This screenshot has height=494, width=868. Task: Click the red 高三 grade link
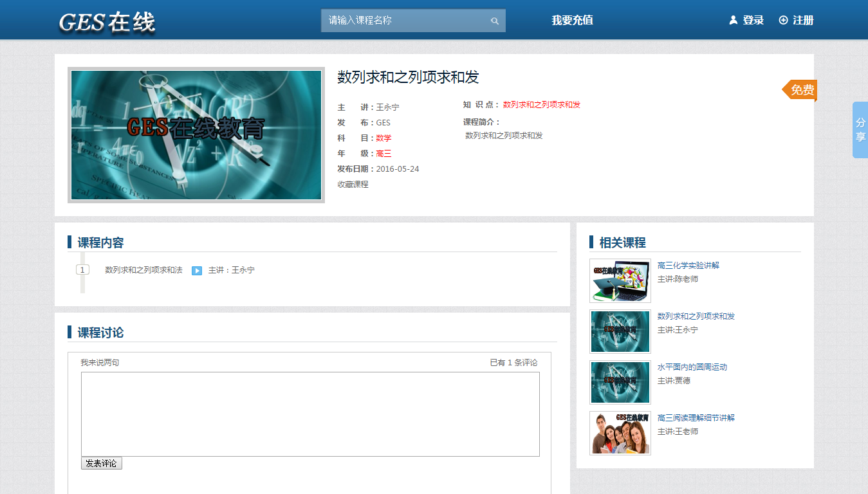pos(383,154)
